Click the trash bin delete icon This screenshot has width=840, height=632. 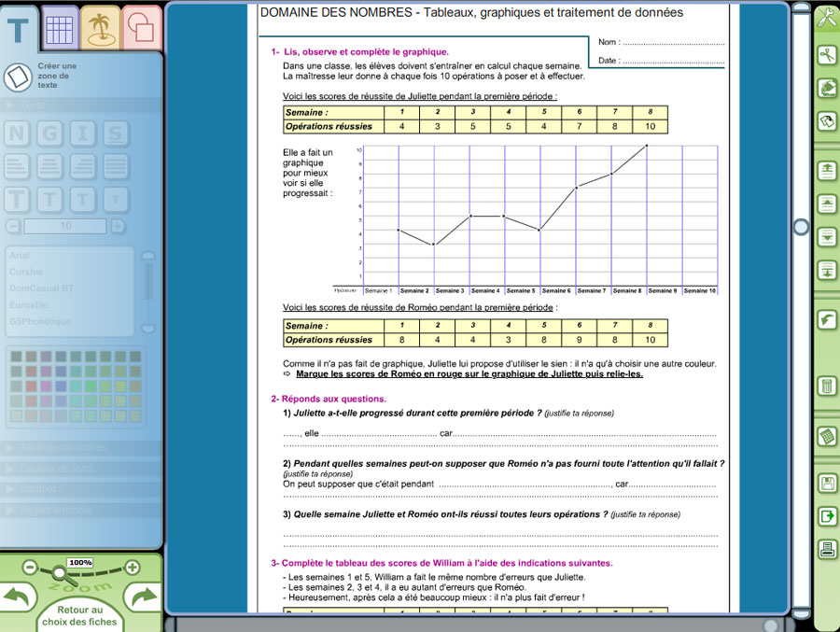click(826, 385)
